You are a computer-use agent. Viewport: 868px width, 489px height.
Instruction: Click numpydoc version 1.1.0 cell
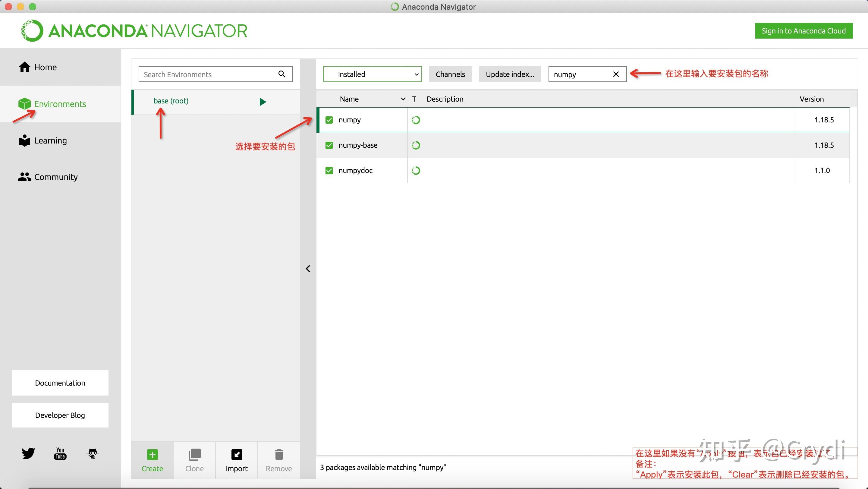click(x=822, y=171)
